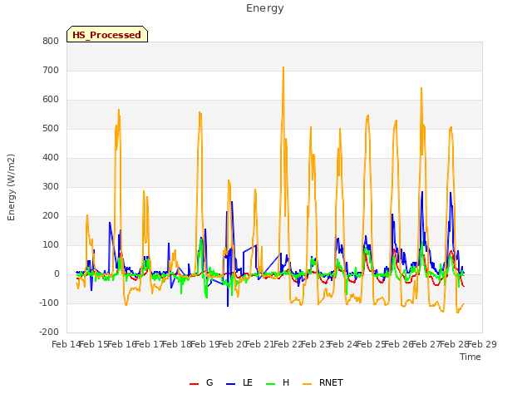Click the orange RNET legend color marker

307,384
